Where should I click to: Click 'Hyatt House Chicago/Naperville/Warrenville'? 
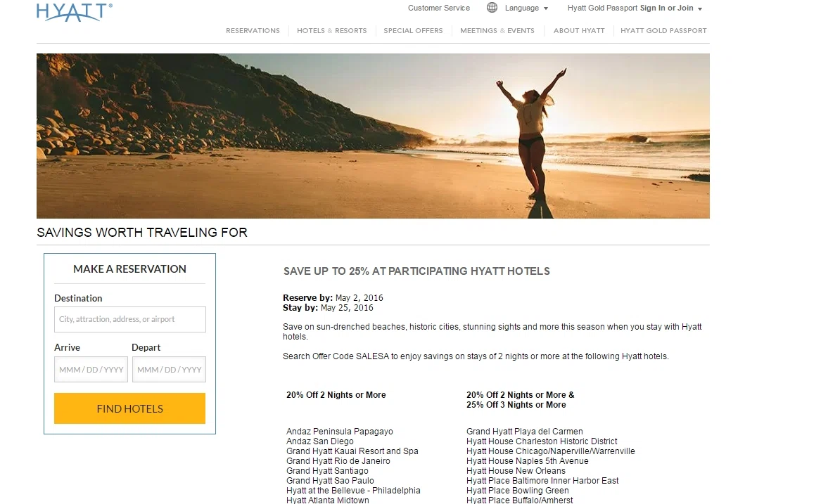[x=551, y=451]
